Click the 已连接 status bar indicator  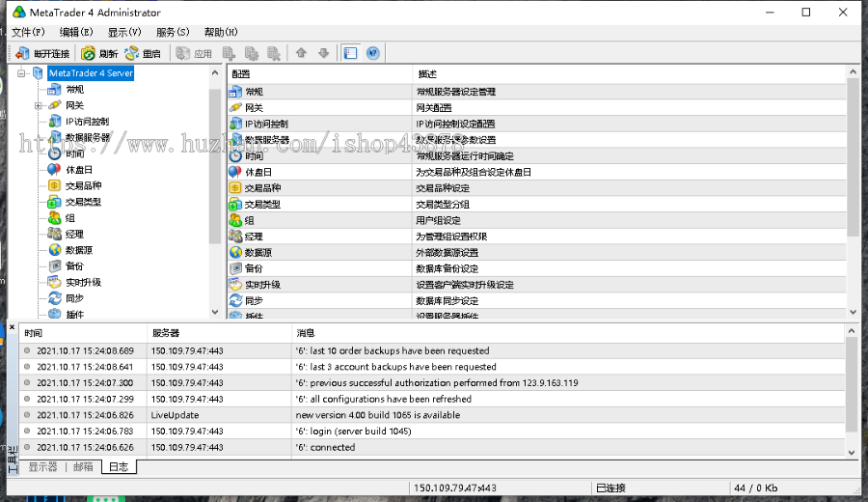610,488
